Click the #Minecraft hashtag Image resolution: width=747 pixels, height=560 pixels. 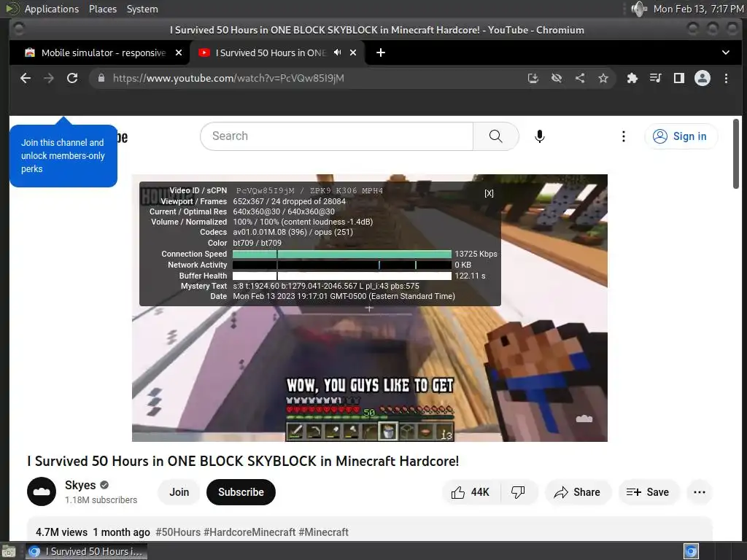323,532
